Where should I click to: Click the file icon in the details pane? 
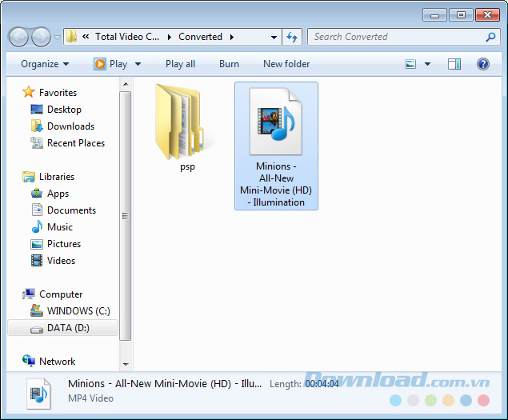(x=38, y=394)
